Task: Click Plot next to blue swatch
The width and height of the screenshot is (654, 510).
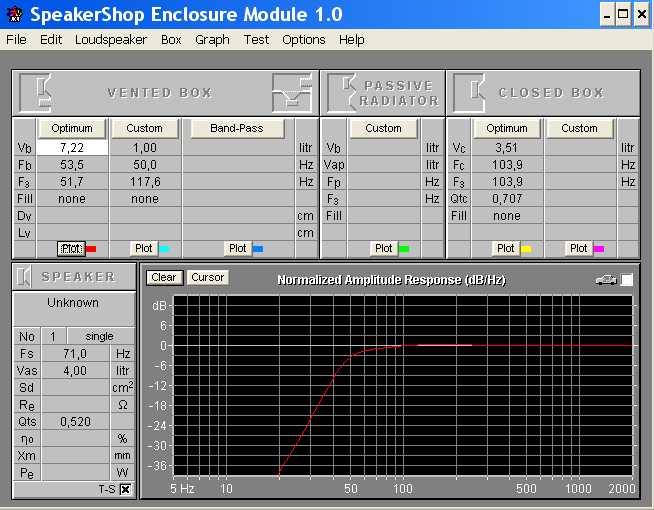Action: coord(238,249)
